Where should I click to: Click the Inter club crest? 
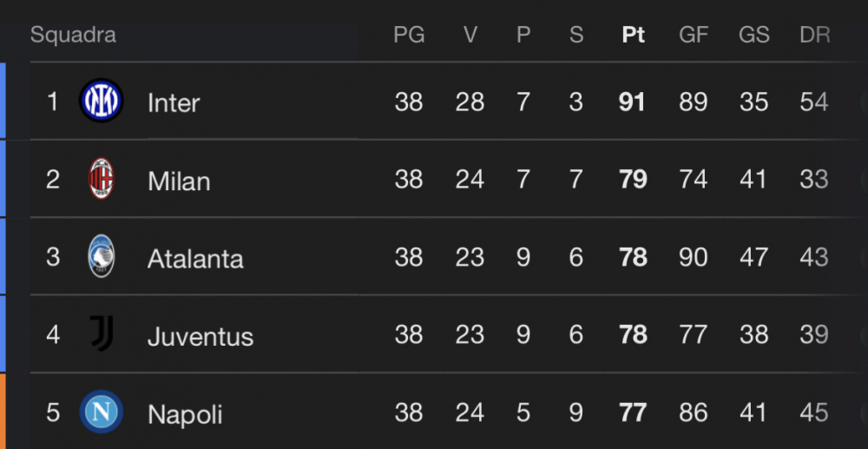click(x=102, y=101)
